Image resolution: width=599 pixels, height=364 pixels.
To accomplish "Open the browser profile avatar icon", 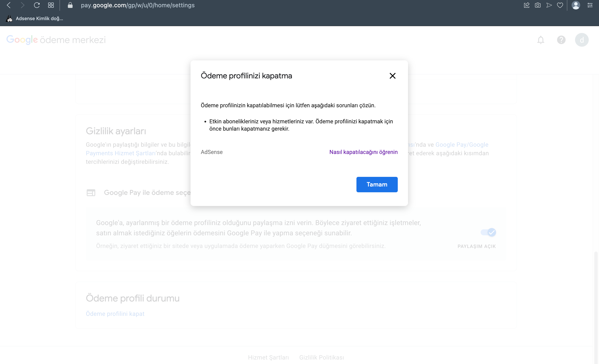I will tap(576, 5).
